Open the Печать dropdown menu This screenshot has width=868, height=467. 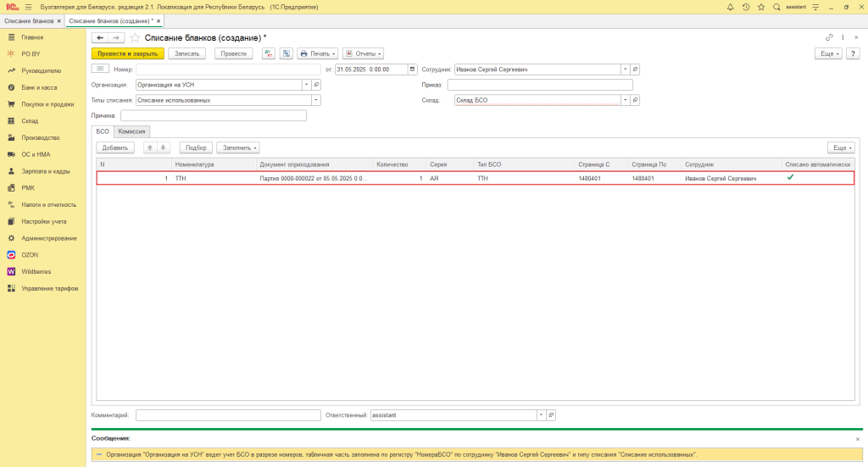coord(318,53)
